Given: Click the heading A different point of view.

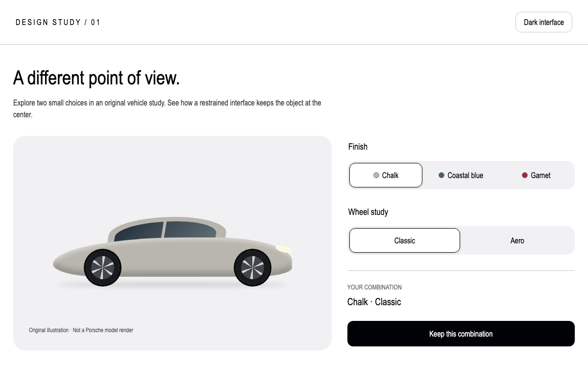Looking at the screenshot, I should [x=97, y=78].
